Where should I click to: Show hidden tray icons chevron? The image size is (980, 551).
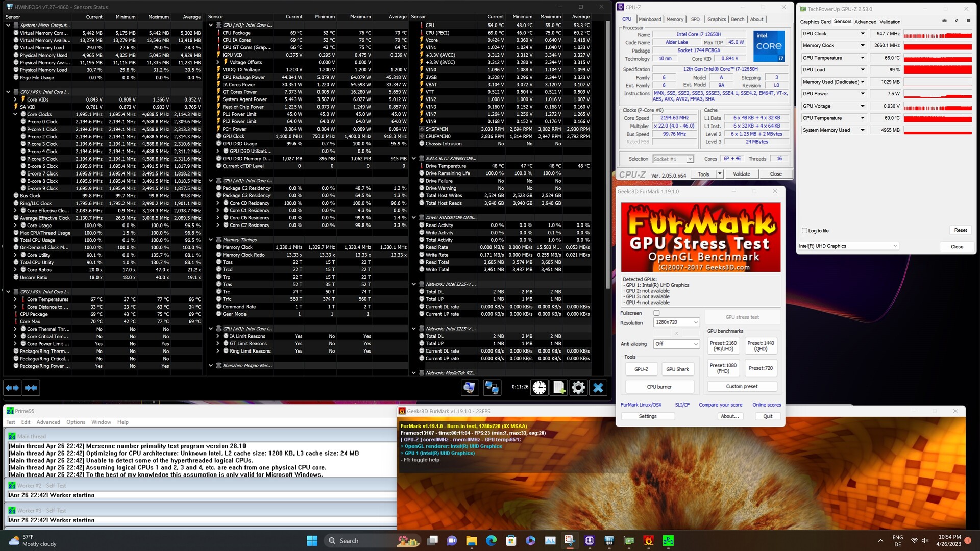point(880,540)
